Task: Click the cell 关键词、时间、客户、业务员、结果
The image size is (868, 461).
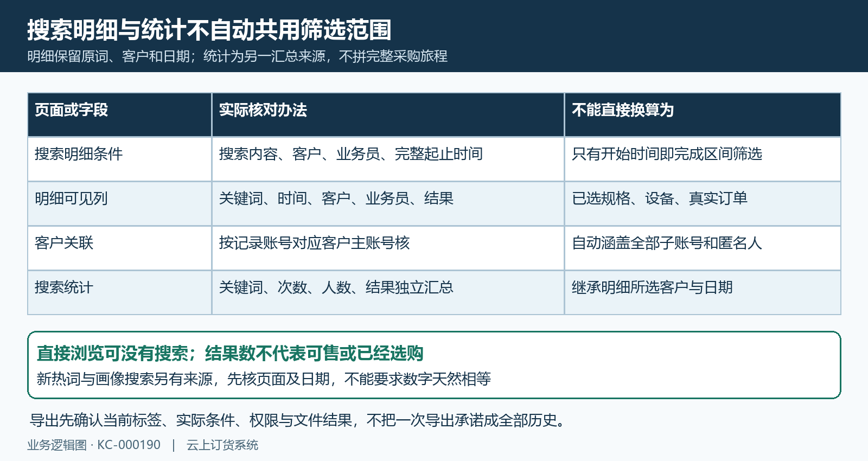Action: pos(388,203)
